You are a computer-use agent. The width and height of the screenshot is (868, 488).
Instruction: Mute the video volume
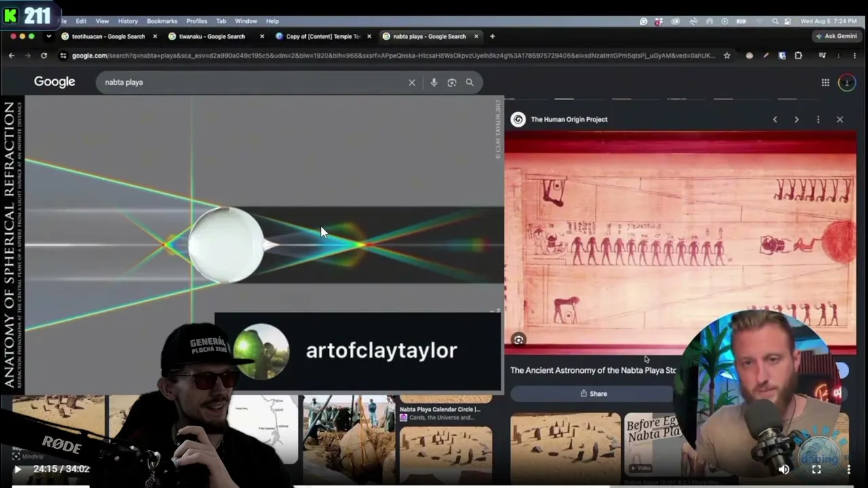coord(784,469)
